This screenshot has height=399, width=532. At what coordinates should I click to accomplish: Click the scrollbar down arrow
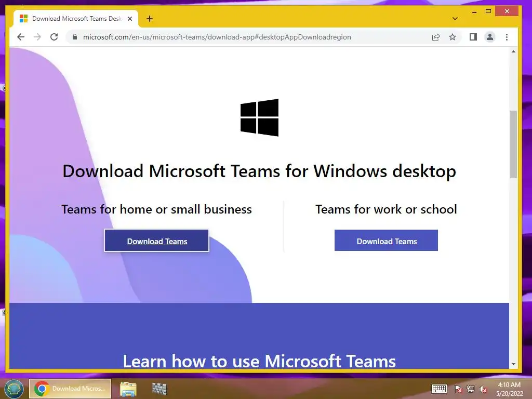(513, 364)
